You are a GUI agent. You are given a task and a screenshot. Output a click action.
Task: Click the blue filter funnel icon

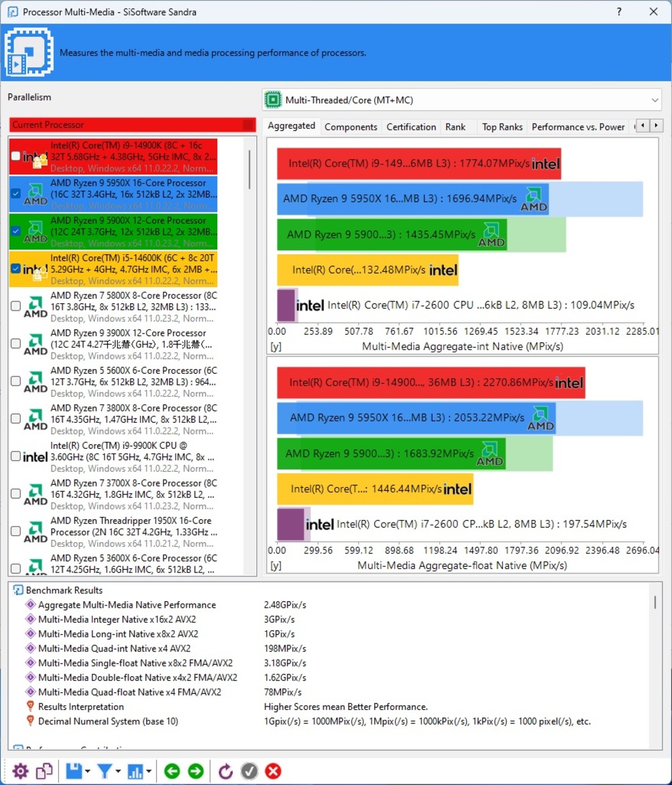(x=105, y=771)
